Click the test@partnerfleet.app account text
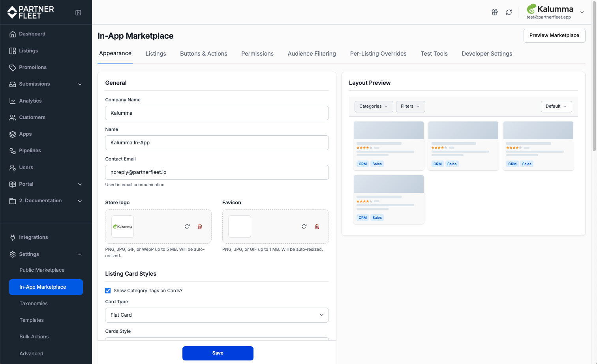Viewport: 597px width, 364px height. 548,17
